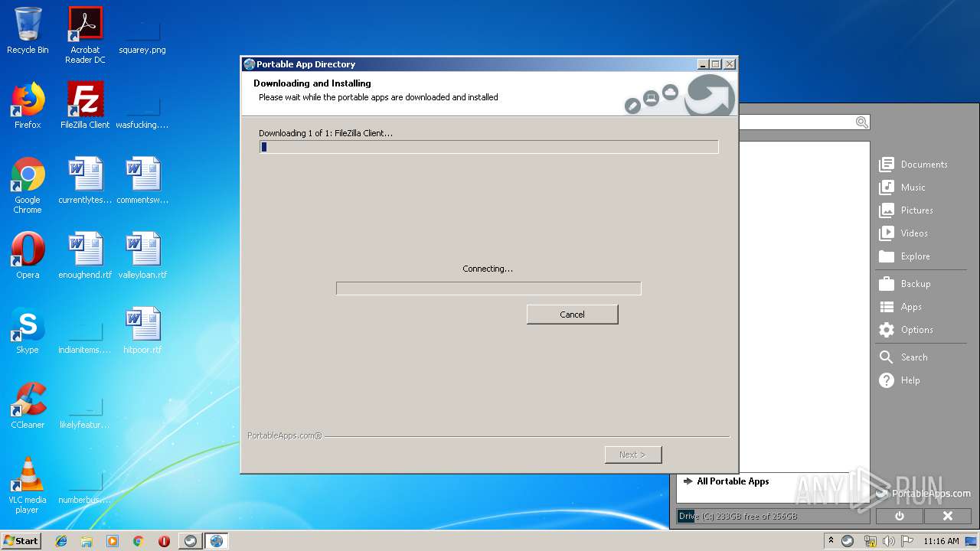Click the PortableApps power button
The image size is (980, 551).
point(899,517)
